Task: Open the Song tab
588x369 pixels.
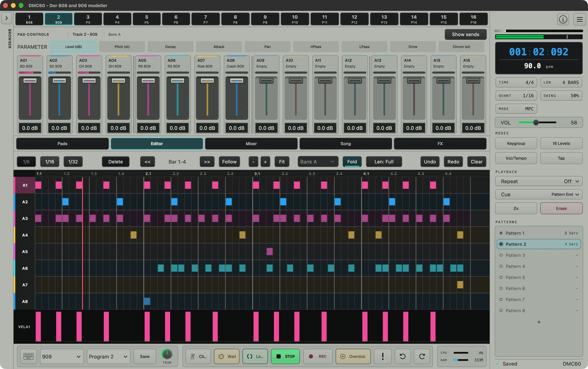Action: coord(346,143)
